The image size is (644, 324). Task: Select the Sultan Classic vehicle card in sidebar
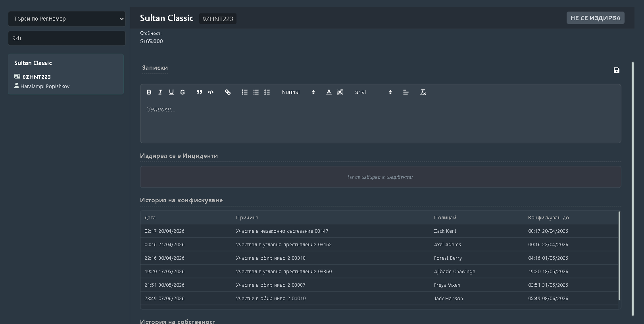66,74
